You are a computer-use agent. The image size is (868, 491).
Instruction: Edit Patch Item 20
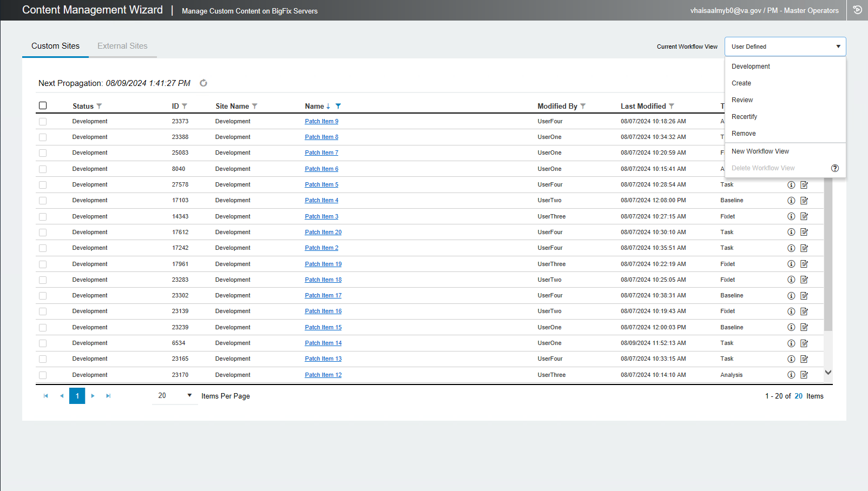coord(804,232)
